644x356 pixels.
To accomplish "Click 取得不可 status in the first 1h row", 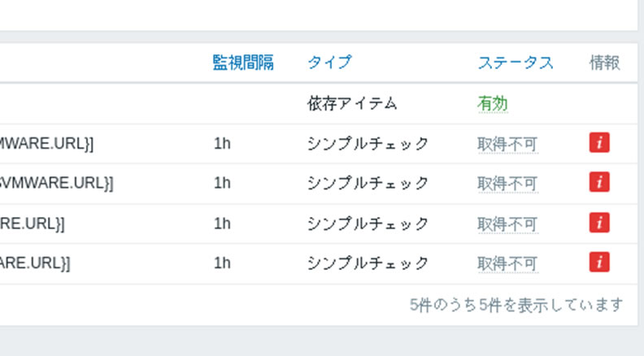I will (507, 144).
